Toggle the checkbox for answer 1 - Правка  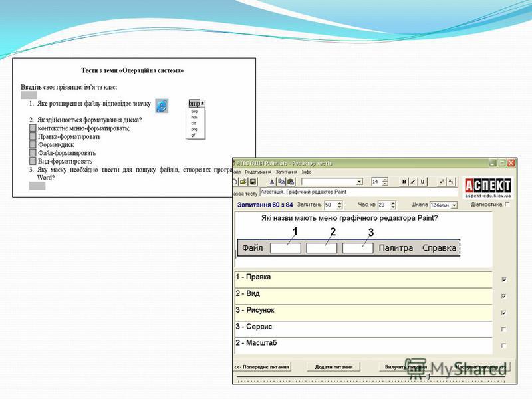(504, 279)
